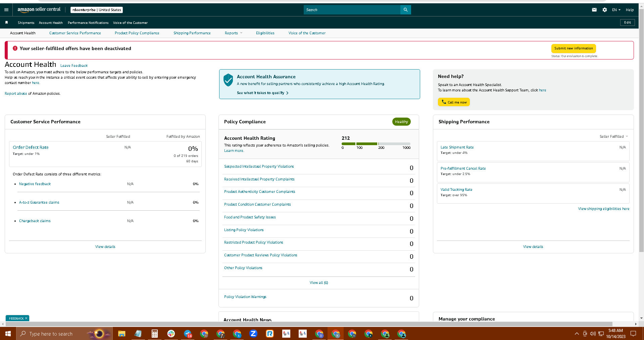Open the notepad app in taskbar

[138, 334]
